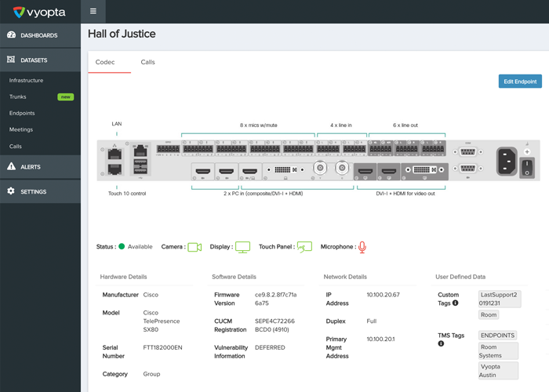Open Meetings in the sidebar

click(x=21, y=129)
